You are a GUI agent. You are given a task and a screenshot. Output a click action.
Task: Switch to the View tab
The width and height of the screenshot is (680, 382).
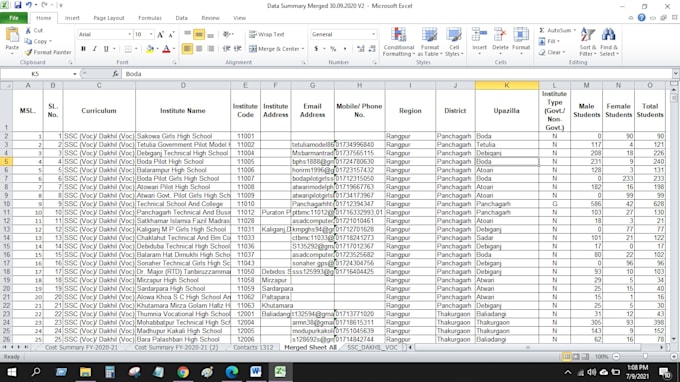pos(239,18)
